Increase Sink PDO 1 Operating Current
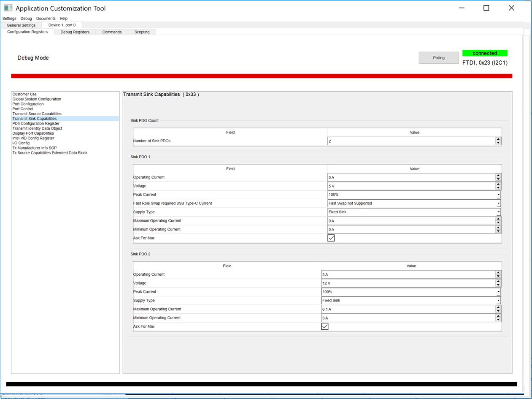This screenshot has width=532, height=399. pyautogui.click(x=498, y=175)
